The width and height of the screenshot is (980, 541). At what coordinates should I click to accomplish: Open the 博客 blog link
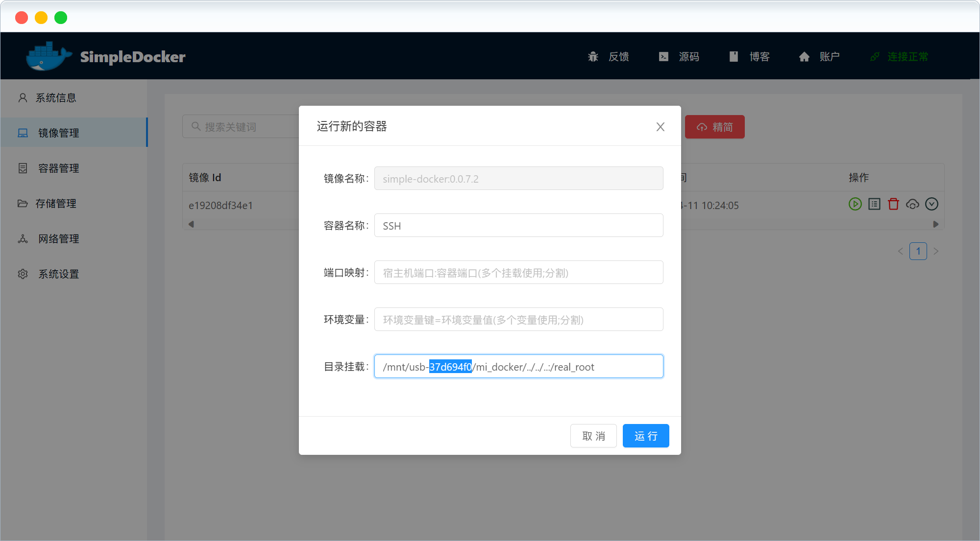[x=750, y=57]
